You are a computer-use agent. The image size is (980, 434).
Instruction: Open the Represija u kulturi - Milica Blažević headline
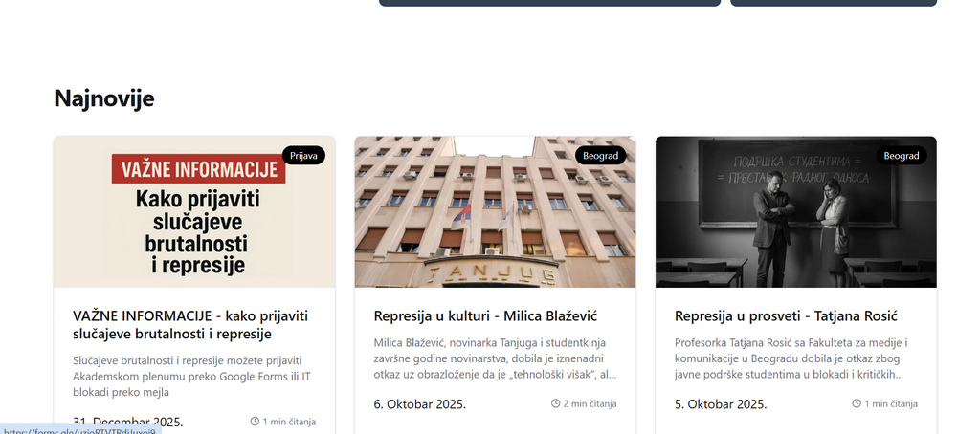(485, 316)
